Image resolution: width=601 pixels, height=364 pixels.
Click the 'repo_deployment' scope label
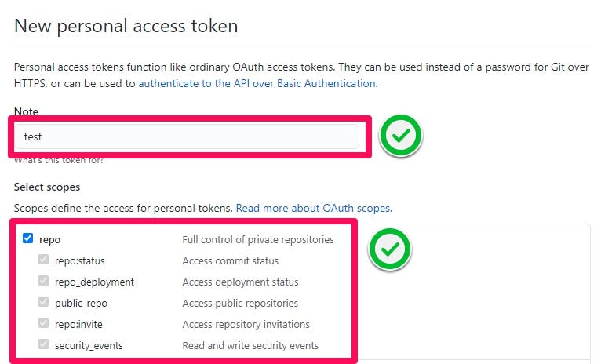click(95, 282)
